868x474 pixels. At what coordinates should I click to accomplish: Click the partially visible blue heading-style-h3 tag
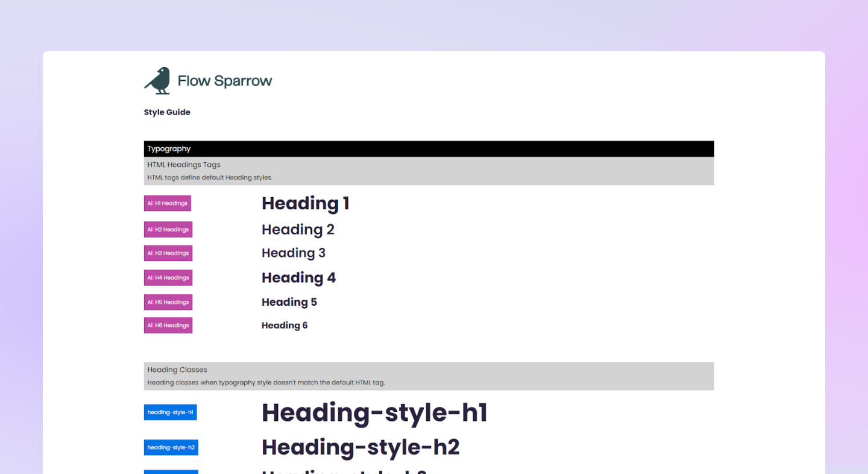click(171, 472)
